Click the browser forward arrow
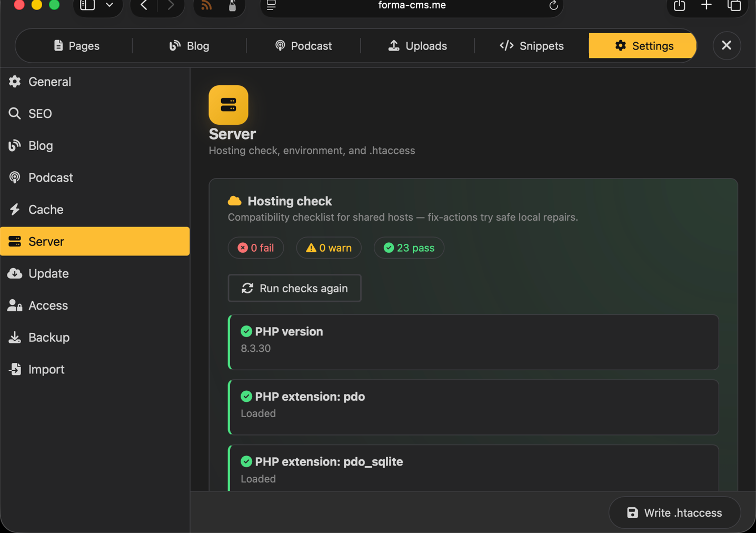 coord(171,6)
